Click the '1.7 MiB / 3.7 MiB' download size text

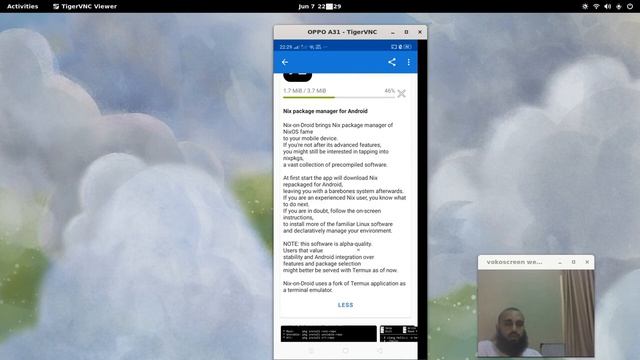[304, 91]
